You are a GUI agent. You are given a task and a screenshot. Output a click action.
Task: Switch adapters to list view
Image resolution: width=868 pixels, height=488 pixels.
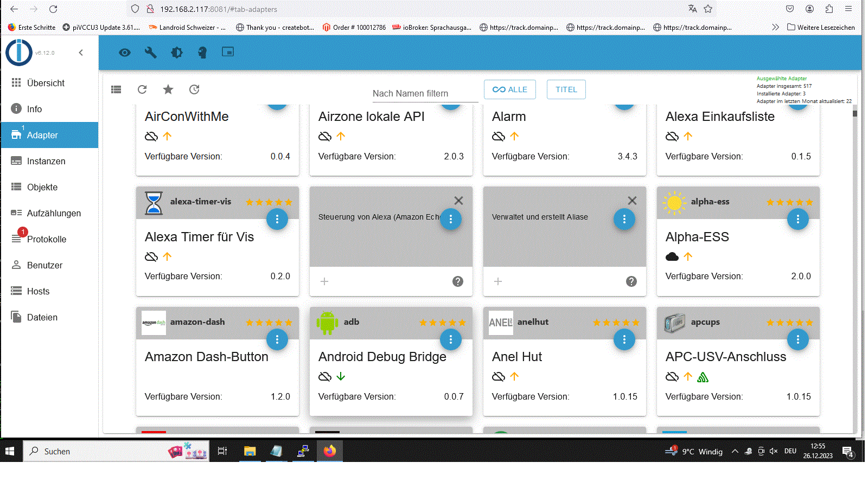(116, 89)
